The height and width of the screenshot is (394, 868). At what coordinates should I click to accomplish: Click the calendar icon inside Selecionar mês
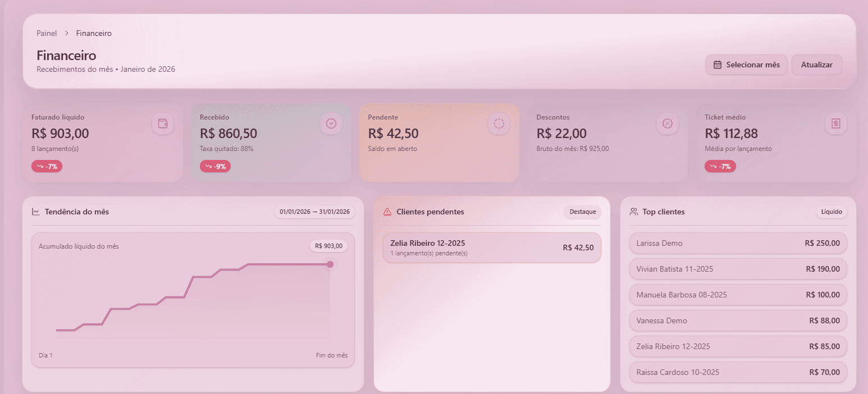[717, 65]
